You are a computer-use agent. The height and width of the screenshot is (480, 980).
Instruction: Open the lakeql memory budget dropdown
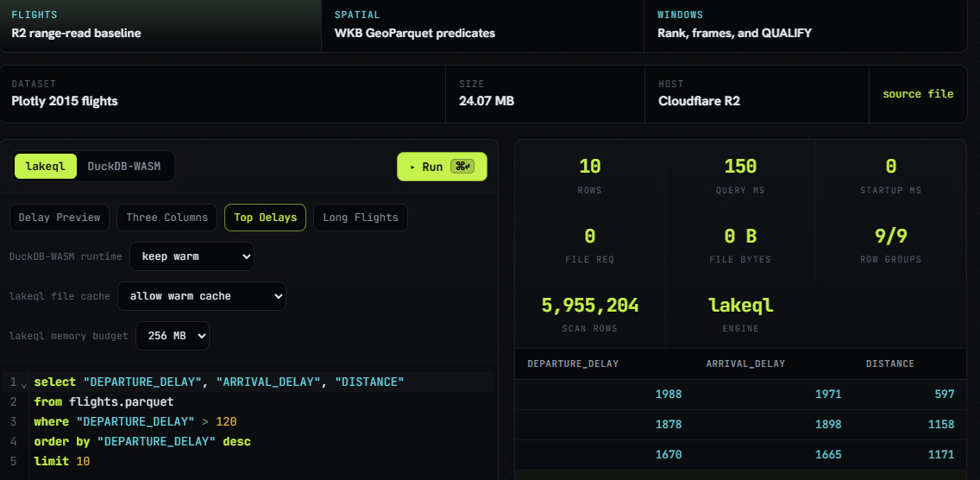(173, 336)
